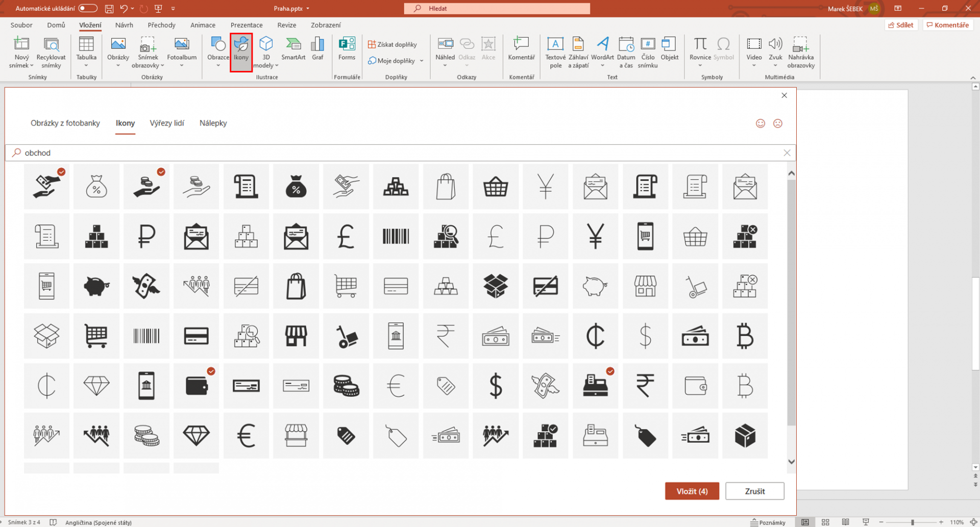Cancel the dialog with Zrušit
Viewport: 980px width, 527px height.
click(x=755, y=491)
